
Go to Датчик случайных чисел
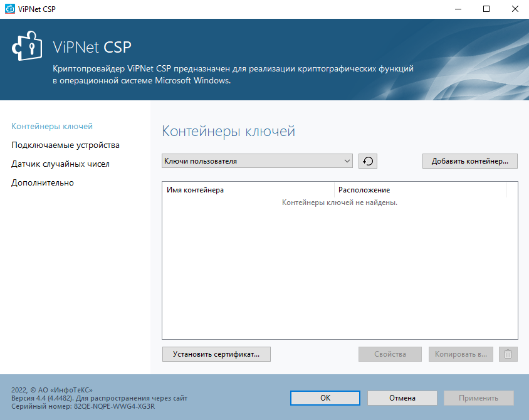coord(60,164)
